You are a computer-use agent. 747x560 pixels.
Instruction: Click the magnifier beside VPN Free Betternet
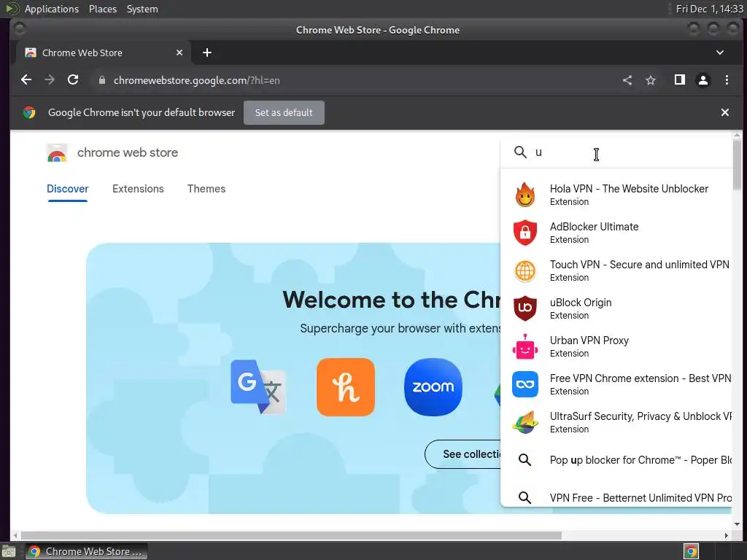pos(525,497)
